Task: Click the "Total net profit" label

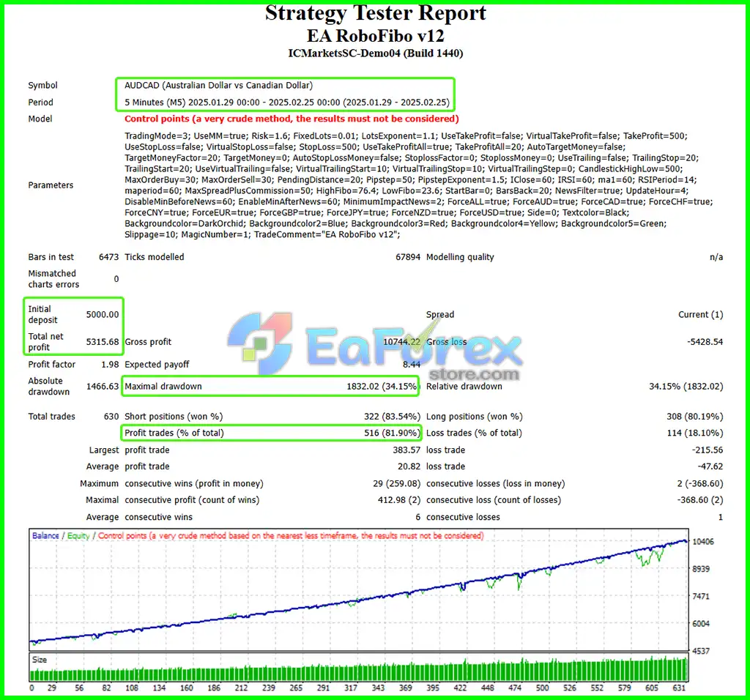Action: 45,342
